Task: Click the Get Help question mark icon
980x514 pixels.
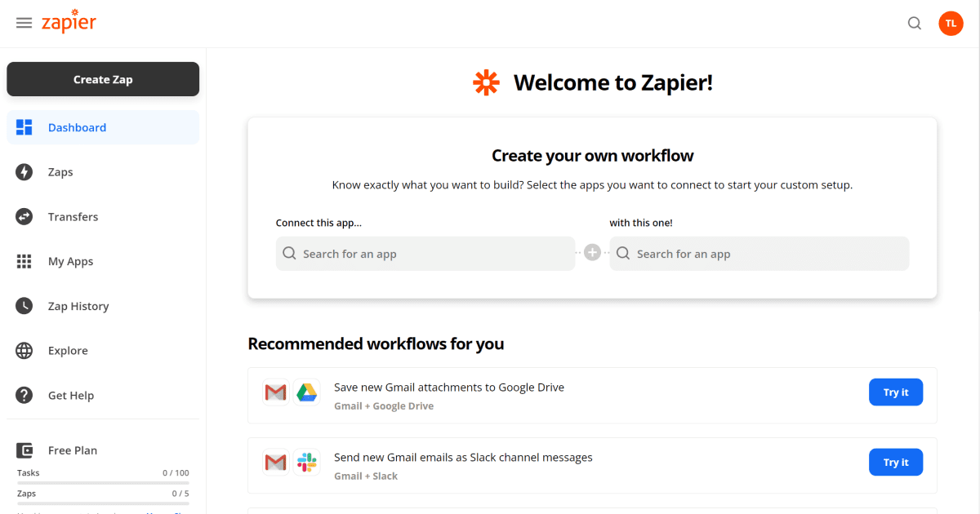Action: click(x=24, y=395)
